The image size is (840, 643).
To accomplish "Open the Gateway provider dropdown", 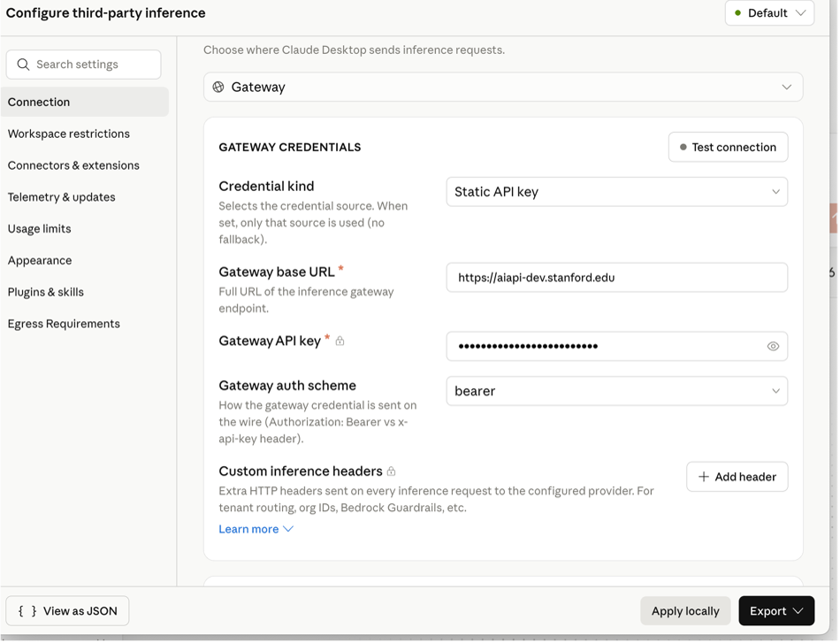I will pyautogui.click(x=502, y=87).
